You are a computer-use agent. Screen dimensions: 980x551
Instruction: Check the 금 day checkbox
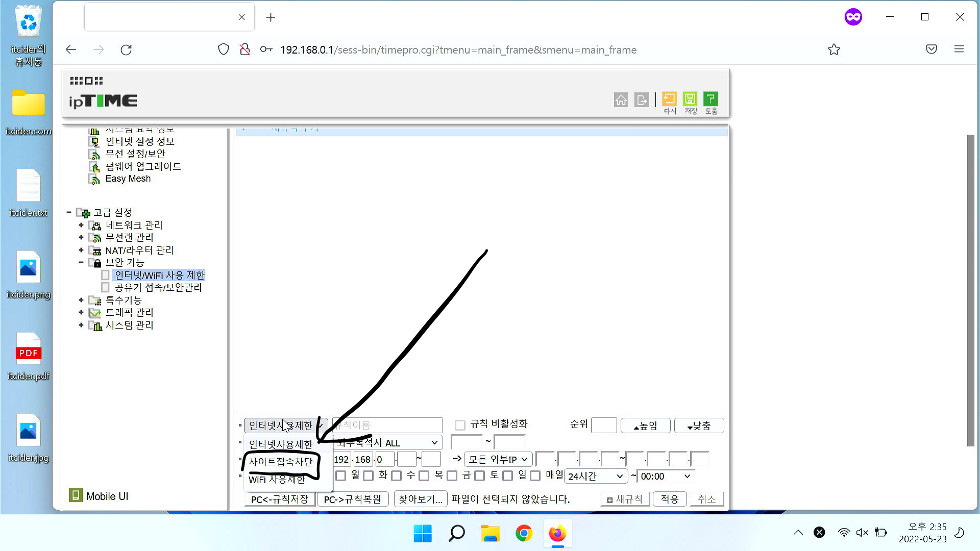pos(452,475)
